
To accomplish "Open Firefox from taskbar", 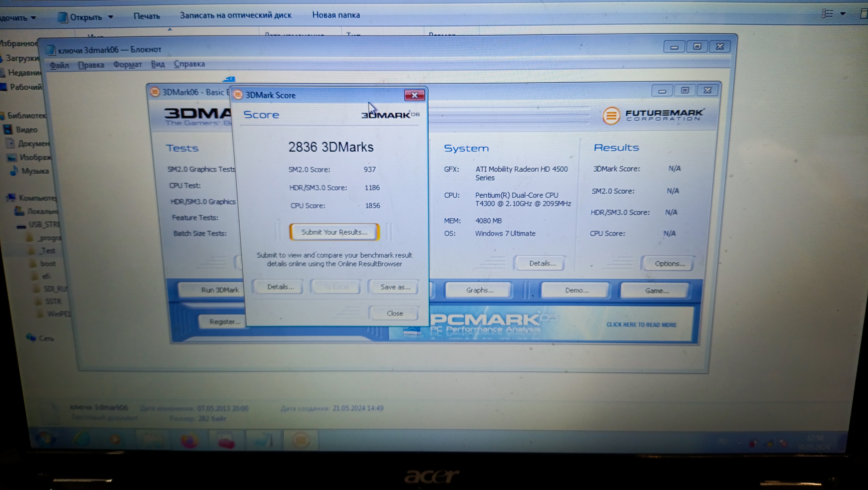I will (189, 440).
